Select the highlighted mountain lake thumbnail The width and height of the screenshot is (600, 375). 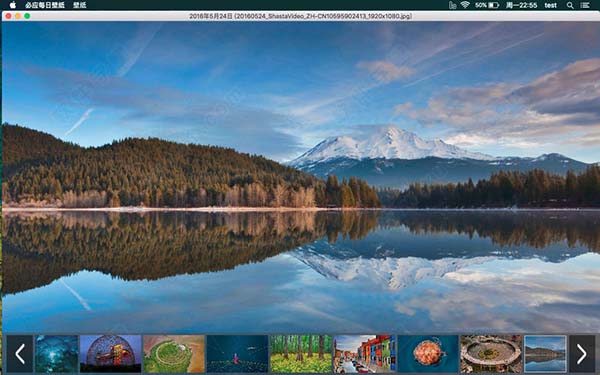[x=545, y=354]
